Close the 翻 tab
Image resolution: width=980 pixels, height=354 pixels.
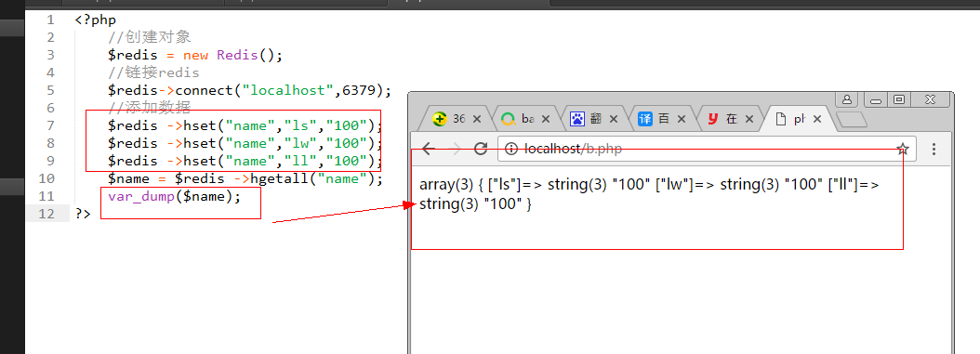click(x=613, y=119)
